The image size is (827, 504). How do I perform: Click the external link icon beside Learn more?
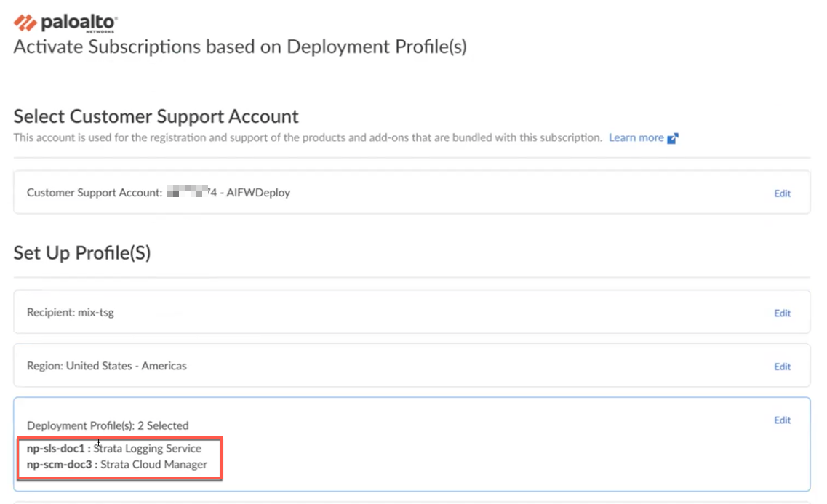point(673,138)
